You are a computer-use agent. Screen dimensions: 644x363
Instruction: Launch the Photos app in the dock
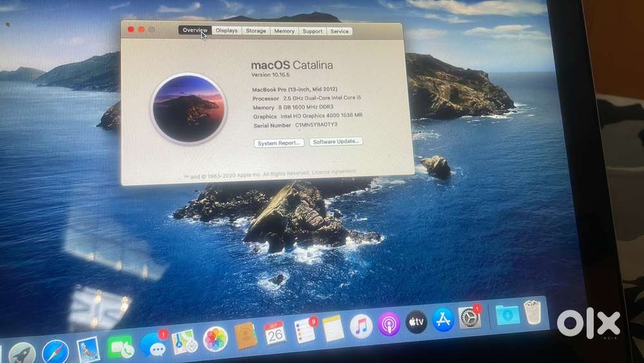click(x=215, y=338)
